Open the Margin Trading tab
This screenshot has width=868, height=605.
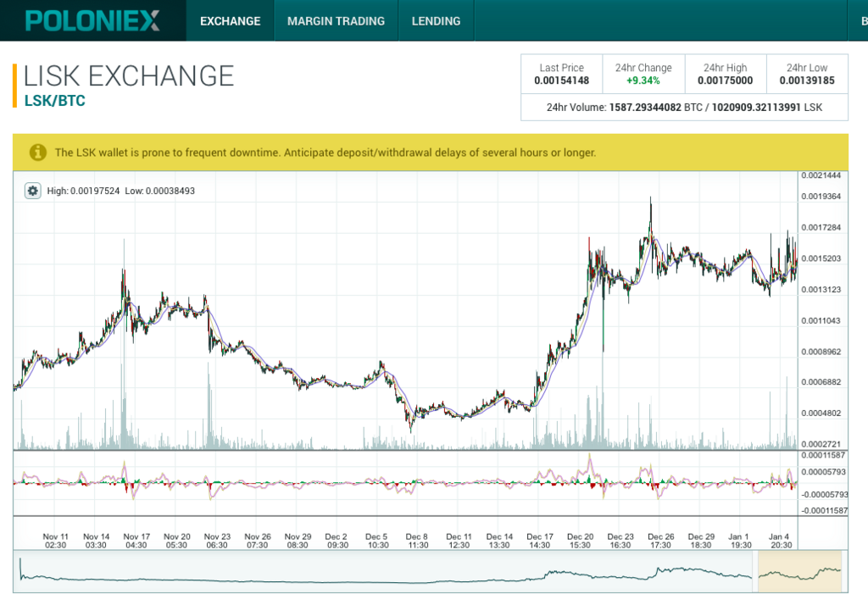tap(336, 21)
